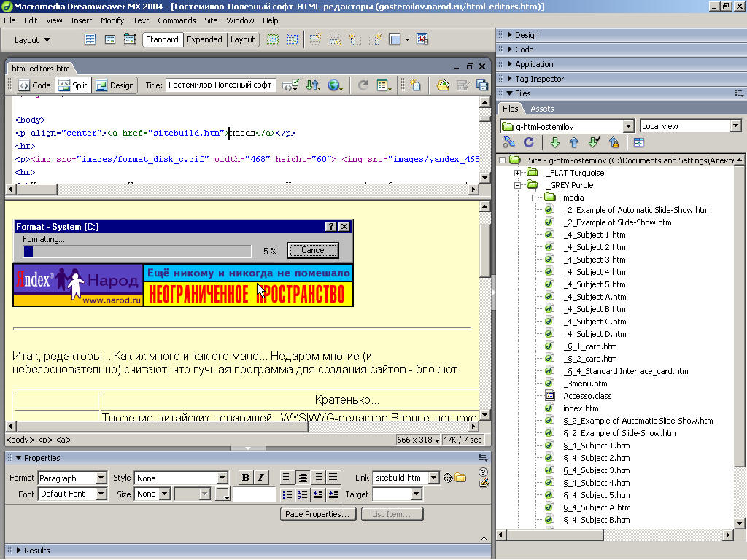
Task: Click the Refresh Design View icon
Action: [363, 85]
